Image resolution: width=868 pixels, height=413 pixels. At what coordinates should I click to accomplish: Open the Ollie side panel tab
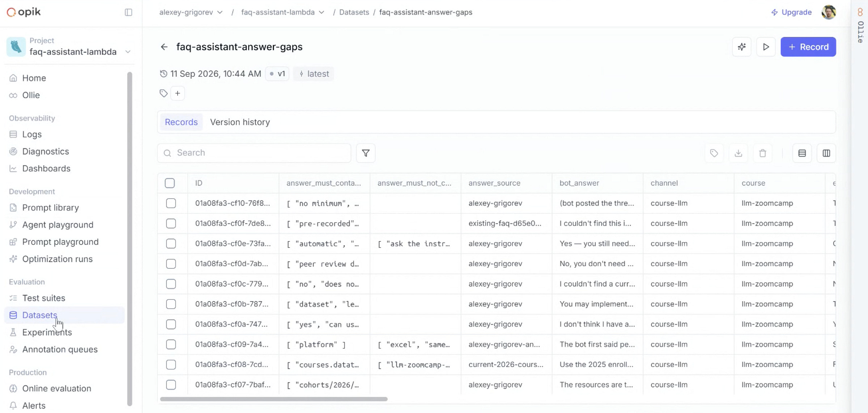pos(860,25)
